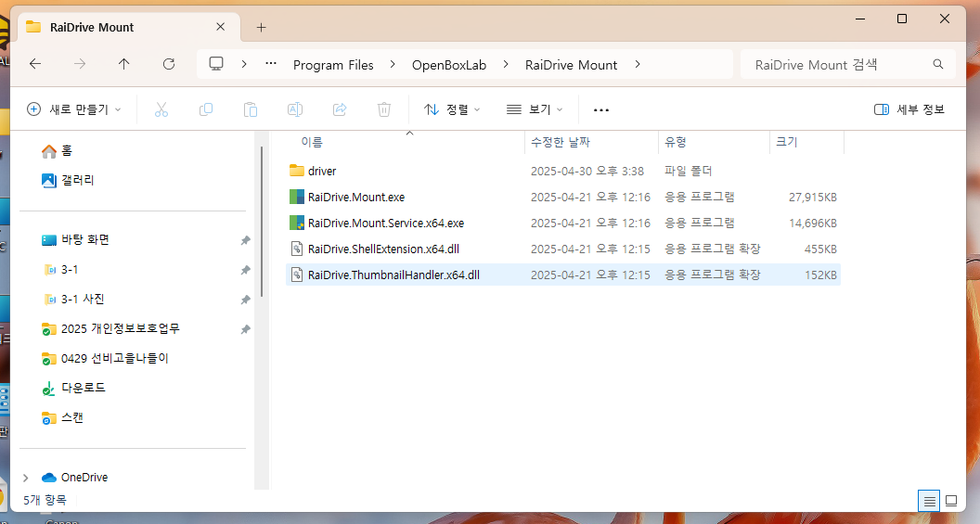980x524 pixels.
Task: Open a new tab with the plus button
Action: click(x=262, y=28)
